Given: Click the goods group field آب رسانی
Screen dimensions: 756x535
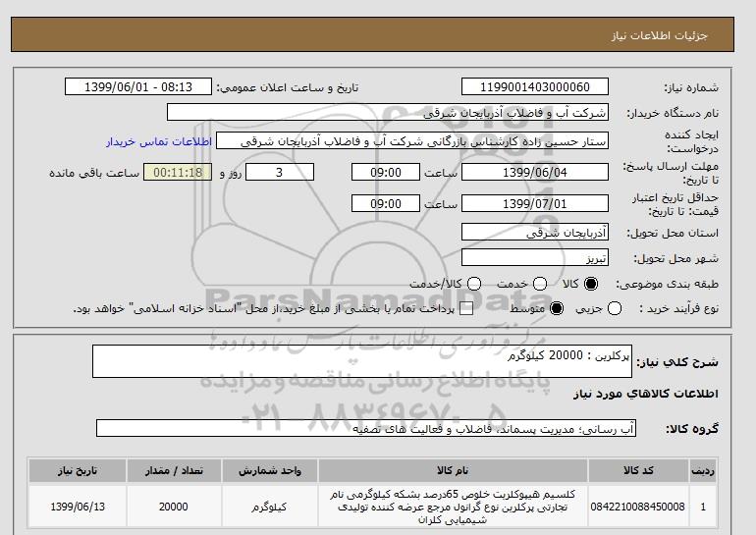Looking at the screenshot, I should [x=366, y=428].
